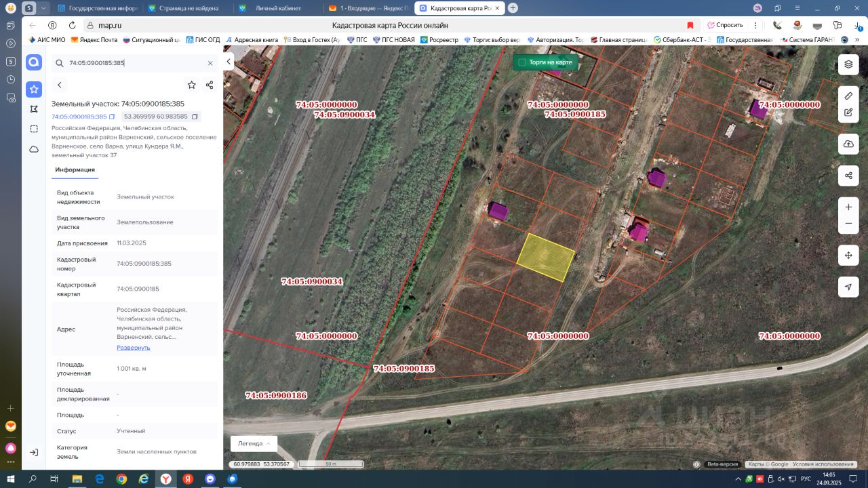
Task: Enable the 'Торги на карте' checkbox
Action: coord(522,62)
